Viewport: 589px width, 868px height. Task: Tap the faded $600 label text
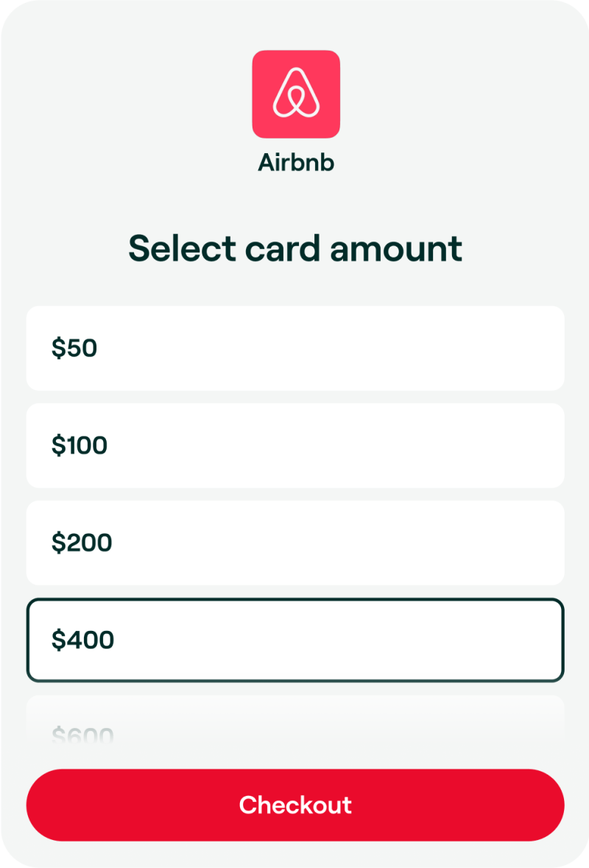tap(82, 734)
